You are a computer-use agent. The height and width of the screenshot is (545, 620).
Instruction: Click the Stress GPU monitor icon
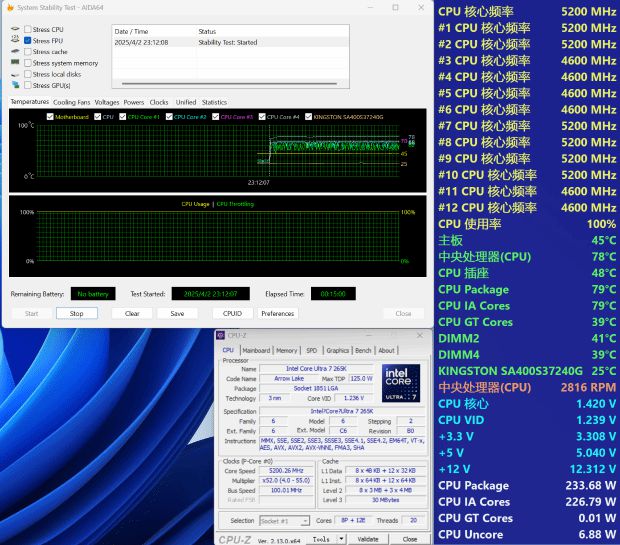[x=15, y=85]
